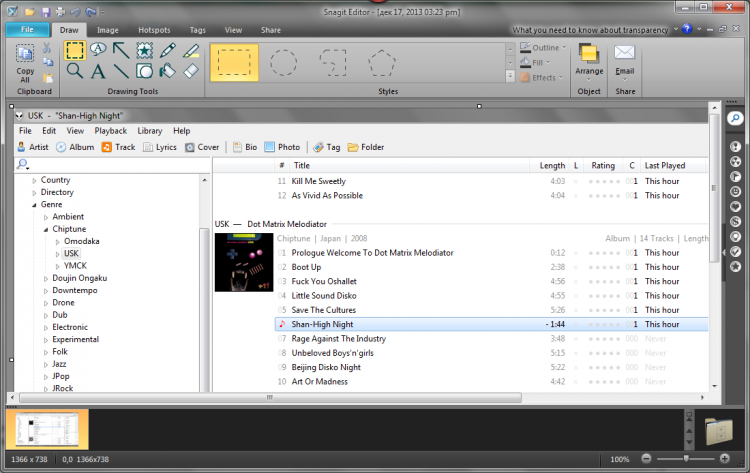Click the Folder toolbar button
Image resolution: width=750 pixels, height=473 pixels.
point(366,147)
